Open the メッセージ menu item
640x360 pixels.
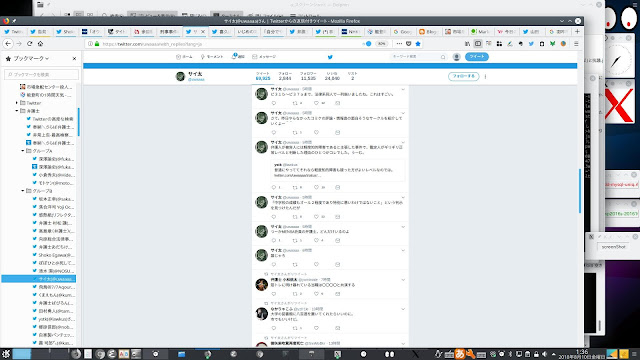[264, 57]
